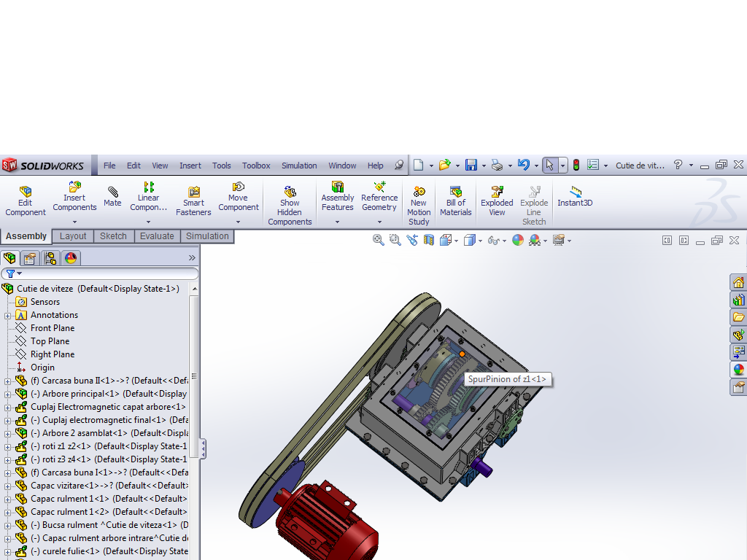Click the Save icon in toolbar
747x560 pixels.
471,166
